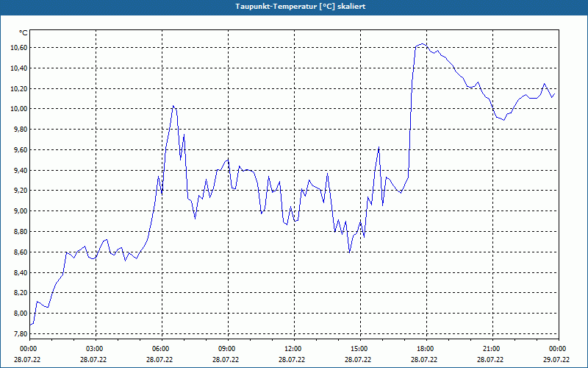Select the 03:00 time label

[94, 349]
